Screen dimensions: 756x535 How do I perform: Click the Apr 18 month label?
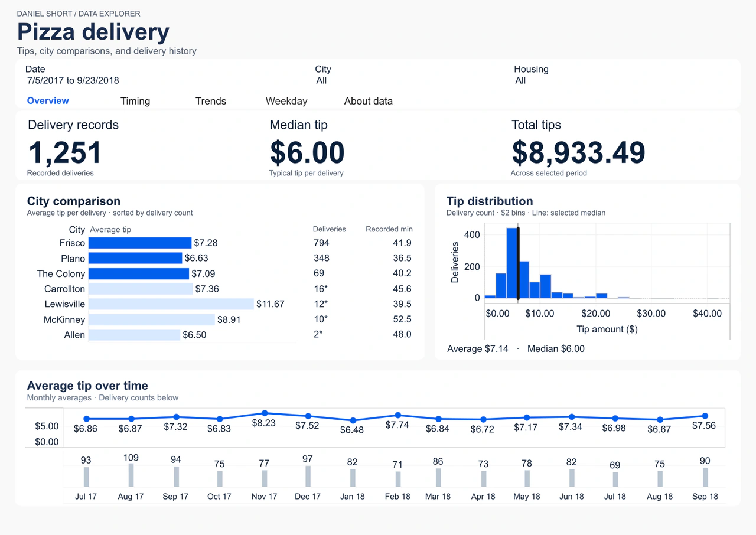coord(483,497)
